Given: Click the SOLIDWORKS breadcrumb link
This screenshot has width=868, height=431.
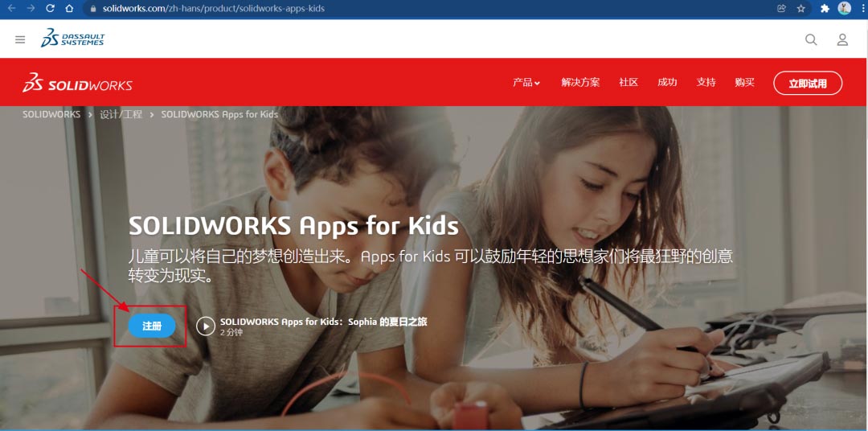Looking at the screenshot, I should pyautogui.click(x=51, y=114).
